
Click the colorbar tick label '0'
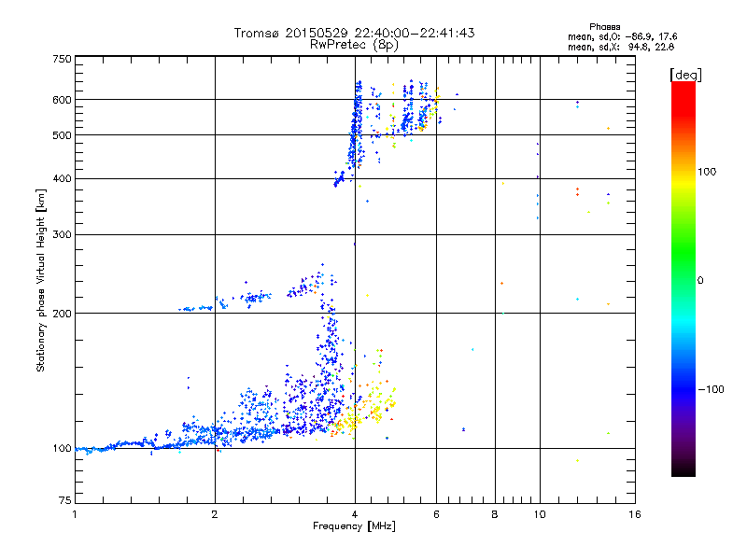click(700, 281)
